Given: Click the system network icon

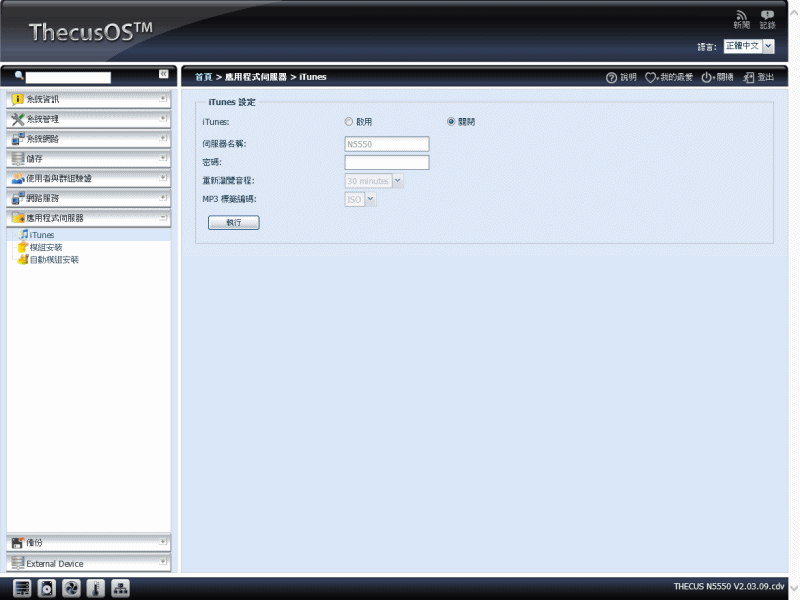Looking at the screenshot, I should pyautogui.click(x=18, y=139).
